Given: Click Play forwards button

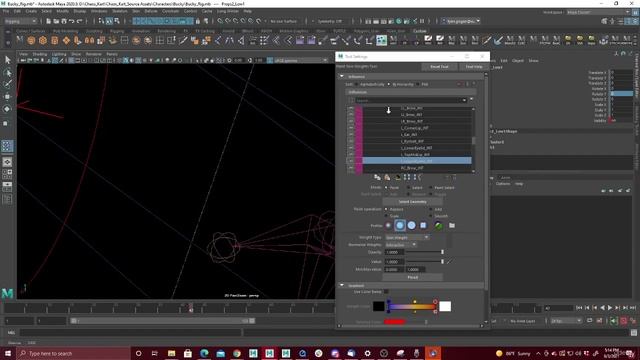Looking at the screenshot, I should (x=610, y=308).
